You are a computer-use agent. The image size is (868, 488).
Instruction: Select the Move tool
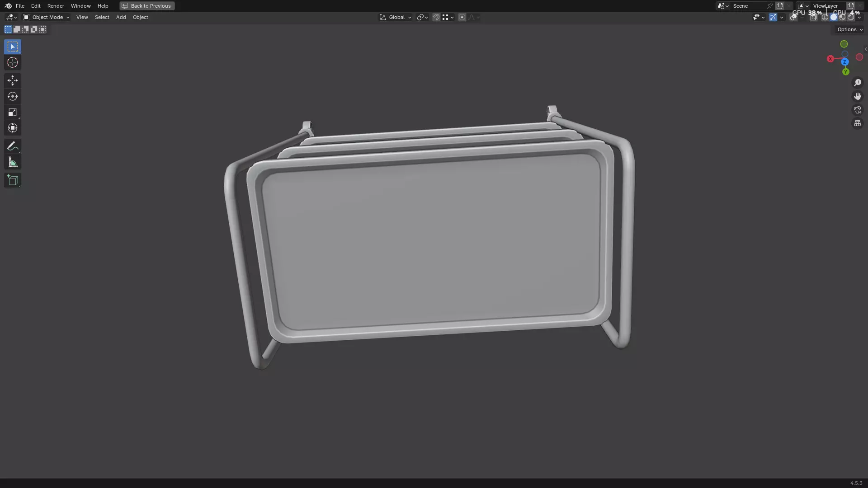click(x=13, y=80)
